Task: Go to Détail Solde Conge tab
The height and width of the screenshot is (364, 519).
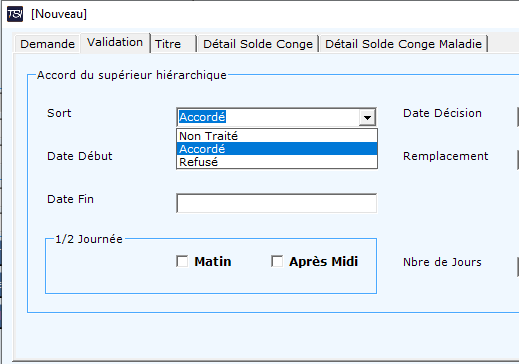Action: click(x=258, y=44)
